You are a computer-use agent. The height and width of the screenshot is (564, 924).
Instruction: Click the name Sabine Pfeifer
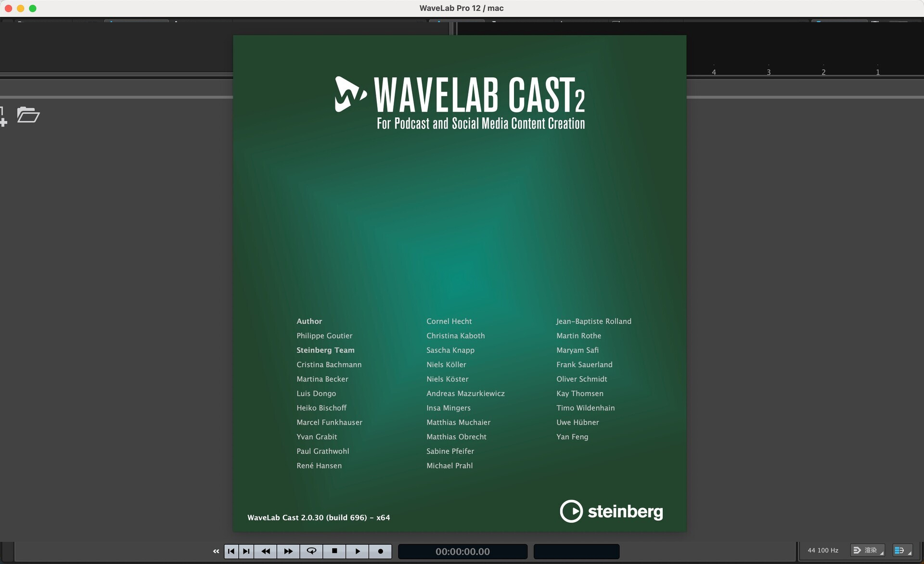pos(450,451)
